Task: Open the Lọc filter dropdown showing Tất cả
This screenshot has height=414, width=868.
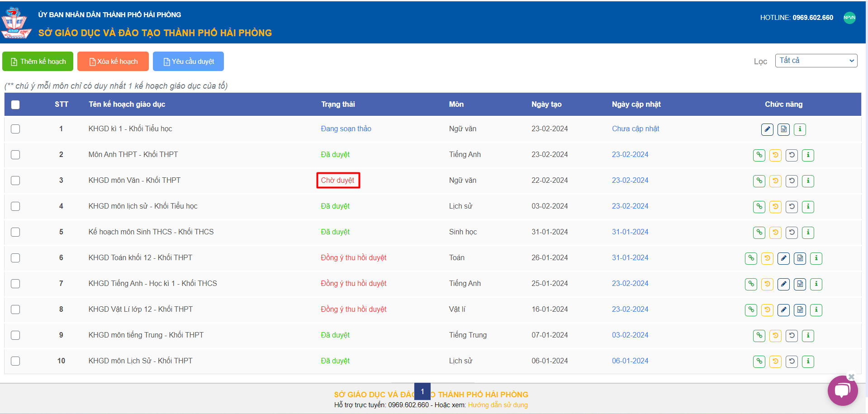Action: pyautogui.click(x=816, y=61)
